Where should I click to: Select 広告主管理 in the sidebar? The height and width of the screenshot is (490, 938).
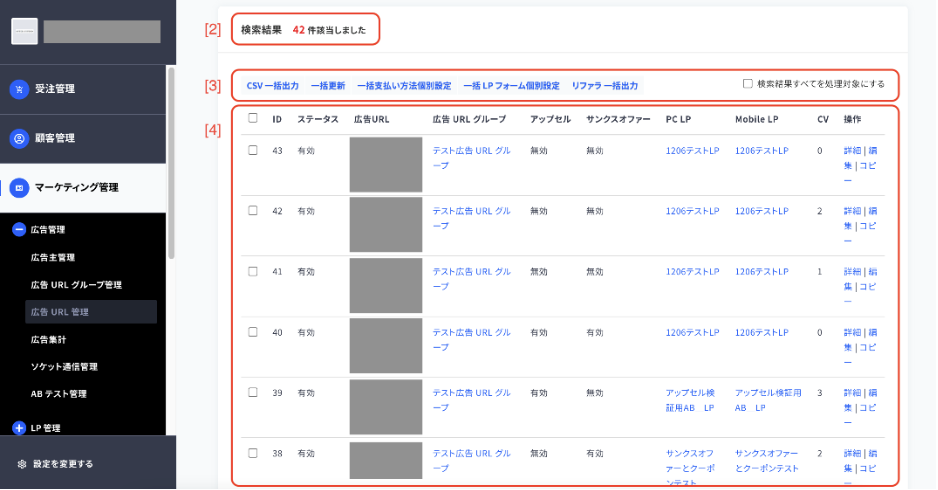pyautogui.click(x=53, y=257)
